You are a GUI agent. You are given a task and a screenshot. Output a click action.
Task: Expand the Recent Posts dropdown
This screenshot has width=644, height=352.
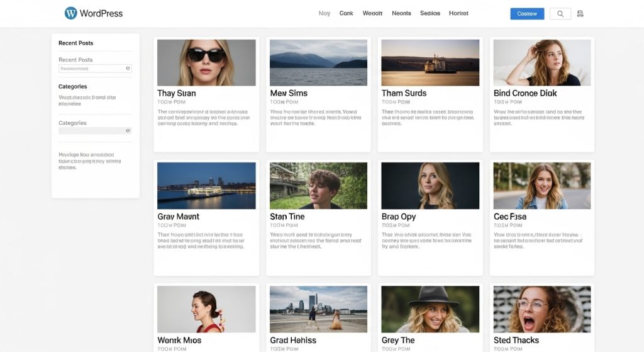96,68
